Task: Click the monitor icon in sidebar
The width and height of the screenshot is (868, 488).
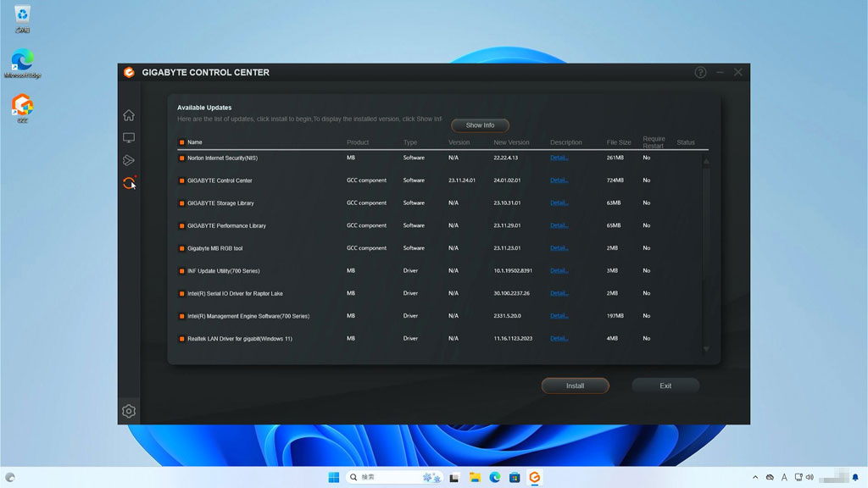Action: pos(129,137)
